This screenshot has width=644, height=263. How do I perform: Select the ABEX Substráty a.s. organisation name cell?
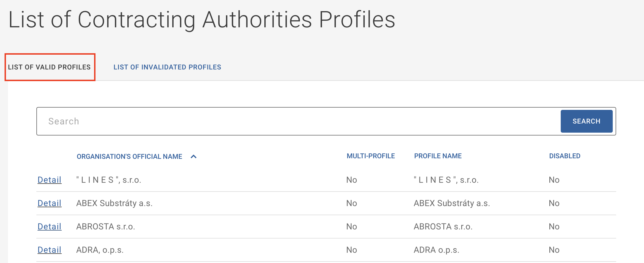(x=114, y=203)
